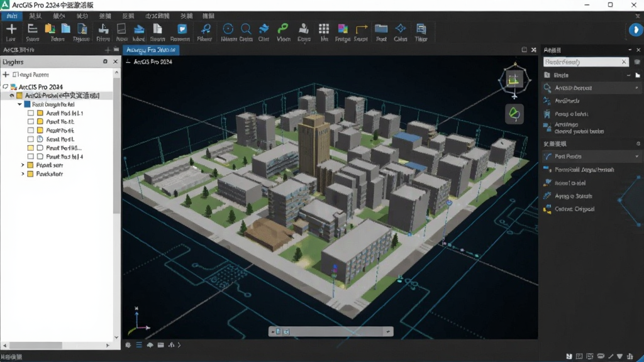Click the 'Peraj o Lahri' right-panel item
Screen dimensions: 644x362
[x=571, y=114]
